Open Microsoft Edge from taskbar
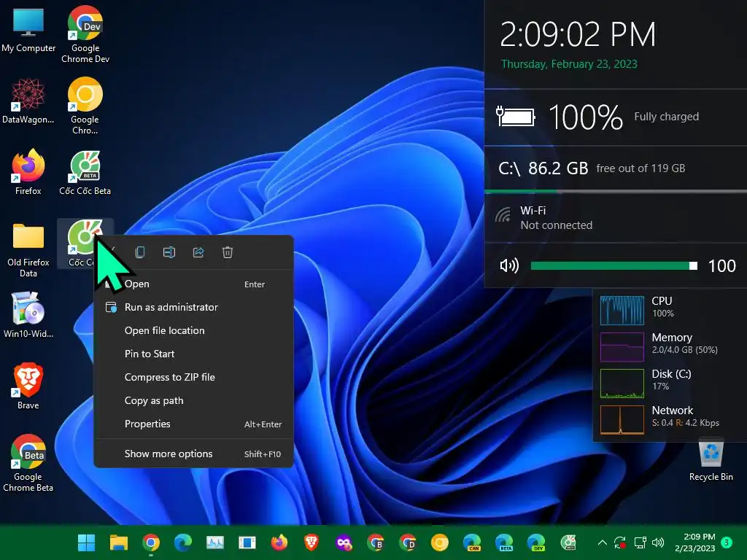The height and width of the screenshot is (560, 747). pyautogui.click(x=183, y=542)
